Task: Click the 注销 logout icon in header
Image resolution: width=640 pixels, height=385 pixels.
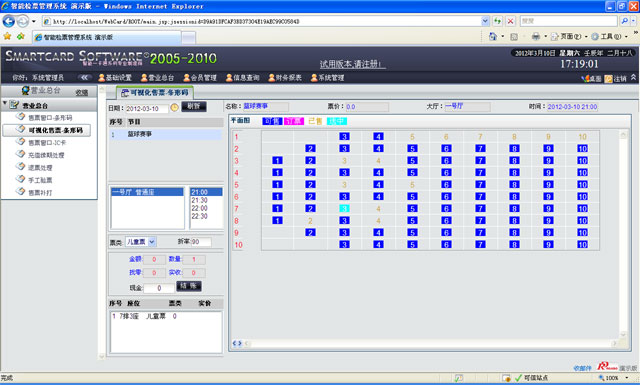Action: point(608,78)
